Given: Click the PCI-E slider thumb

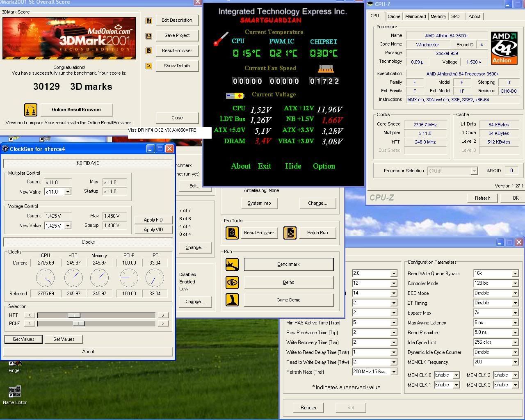Looking at the screenshot, I should tap(79, 323).
